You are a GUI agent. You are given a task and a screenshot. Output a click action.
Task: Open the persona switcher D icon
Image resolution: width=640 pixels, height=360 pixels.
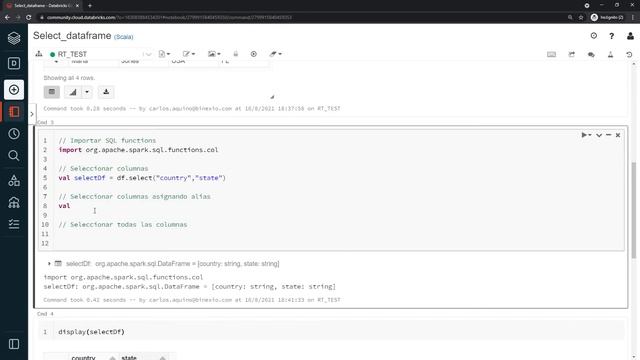(14, 63)
